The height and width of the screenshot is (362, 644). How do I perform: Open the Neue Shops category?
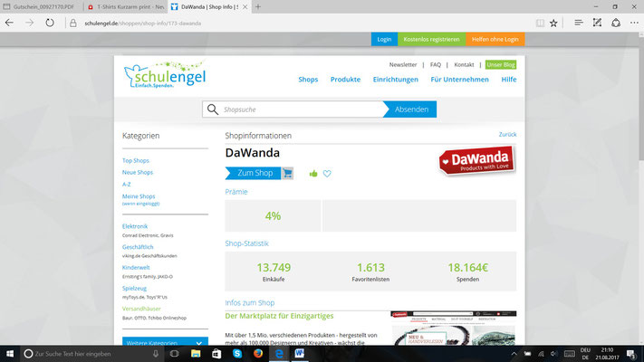coord(138,172)
